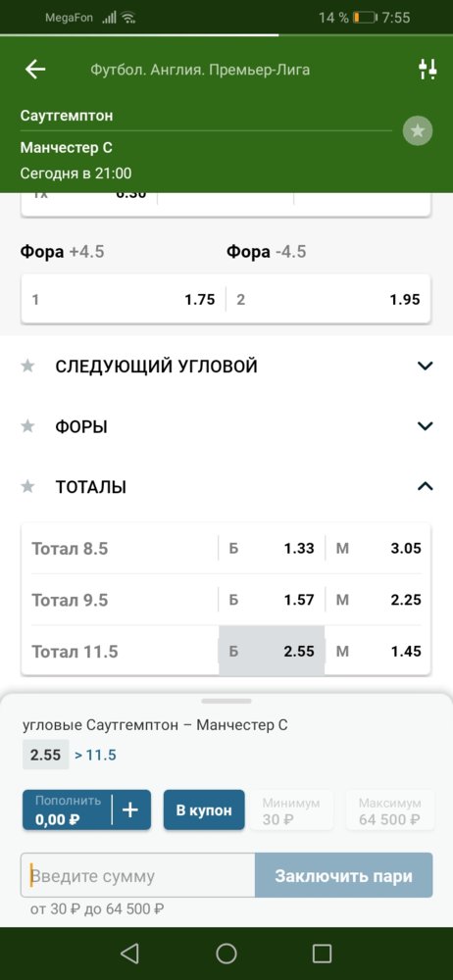The image size is (453, 980).
Task: Pick Тотал 8.5 Б at 1.33
Action: pos(272,549)
